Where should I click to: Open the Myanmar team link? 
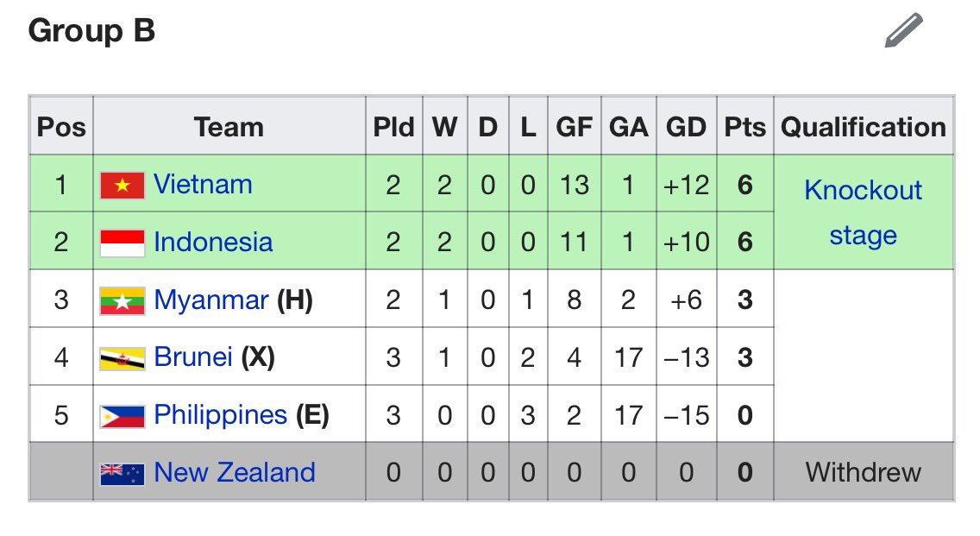(x=211, y=300)
